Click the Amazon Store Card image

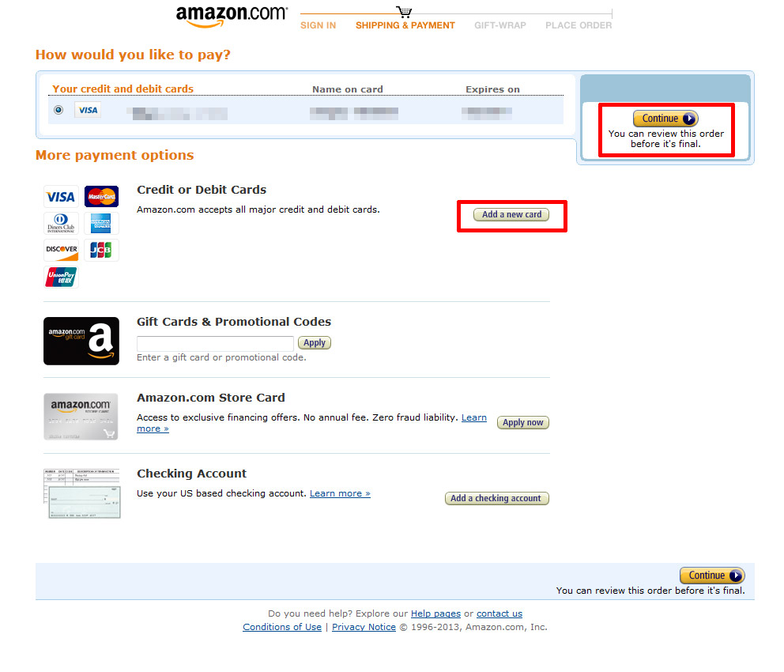(81, 417)
